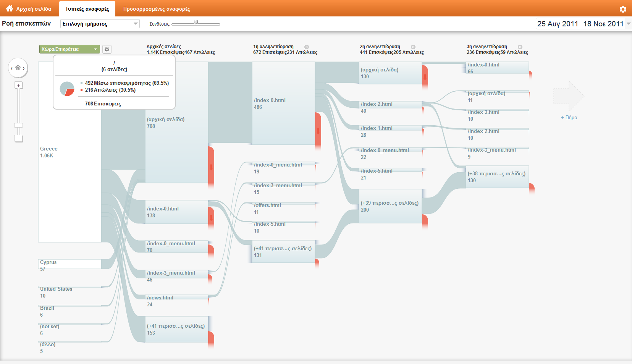Pan right with the navigation arrow
The height and width of the screenshot is (364, 632).
[x=24, y=68]
